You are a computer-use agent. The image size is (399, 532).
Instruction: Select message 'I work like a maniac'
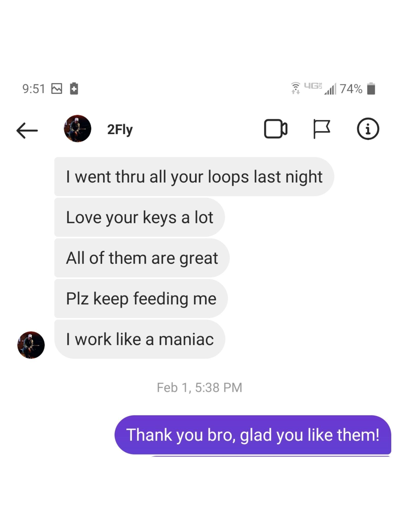click(x=140, y=339)
